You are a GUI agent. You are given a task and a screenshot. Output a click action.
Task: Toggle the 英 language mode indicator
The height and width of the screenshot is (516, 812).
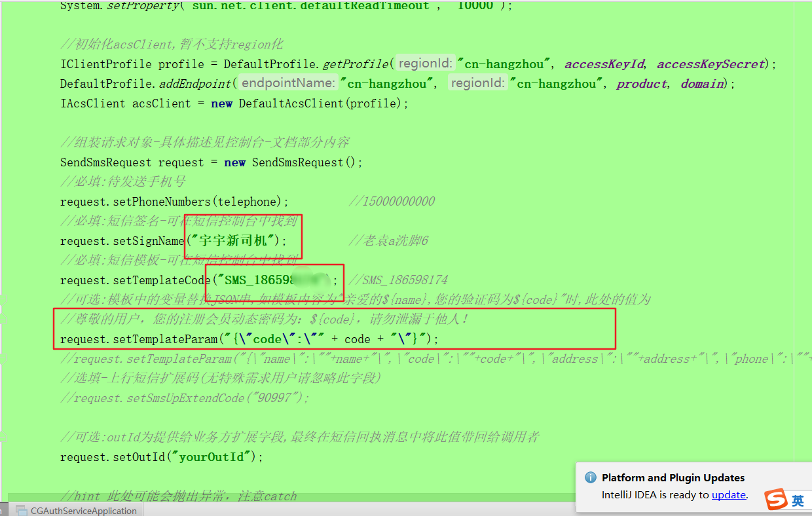(798, 501)
